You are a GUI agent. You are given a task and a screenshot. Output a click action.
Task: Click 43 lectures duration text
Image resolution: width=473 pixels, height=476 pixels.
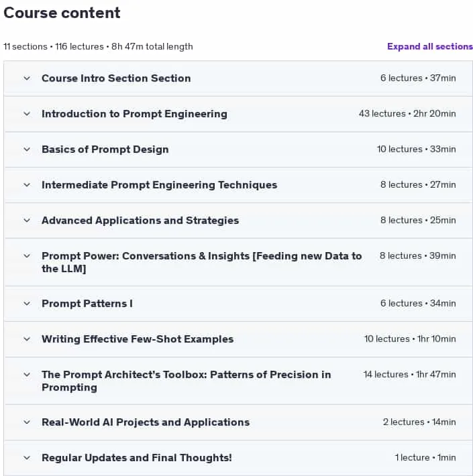pyautogui.click(x=407, y=113)
